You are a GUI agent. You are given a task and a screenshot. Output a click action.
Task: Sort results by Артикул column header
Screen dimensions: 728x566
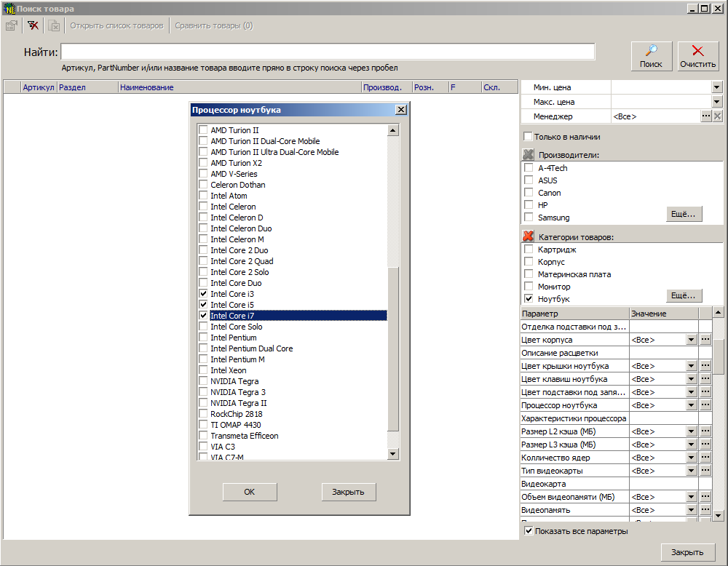tap(39, 87)
